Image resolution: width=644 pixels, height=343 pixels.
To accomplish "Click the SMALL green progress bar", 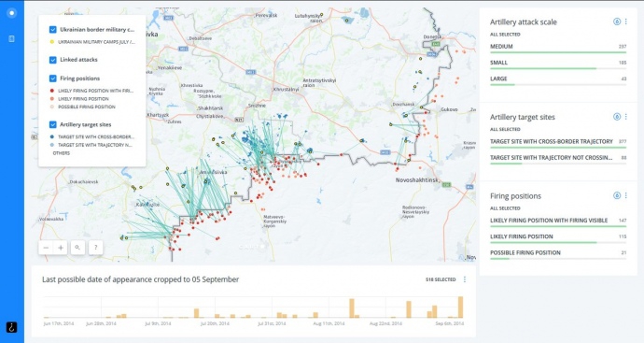I will (x=543, y=68).
